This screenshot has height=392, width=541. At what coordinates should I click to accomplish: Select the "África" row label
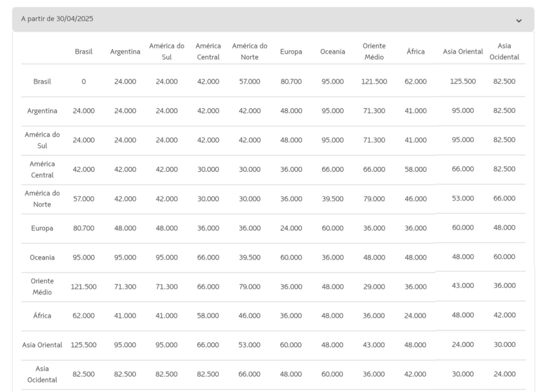[42, 315]
